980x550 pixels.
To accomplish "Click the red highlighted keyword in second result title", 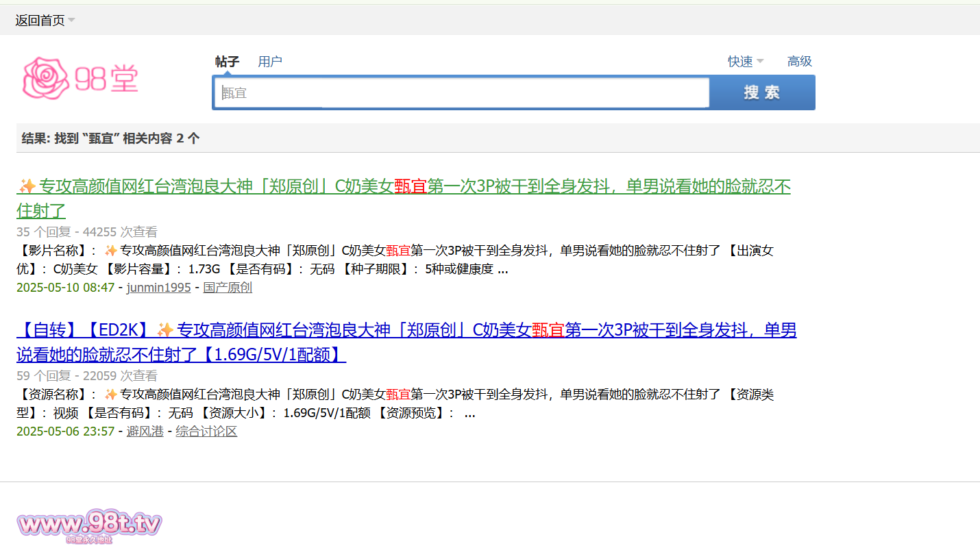I will (548, 331).
